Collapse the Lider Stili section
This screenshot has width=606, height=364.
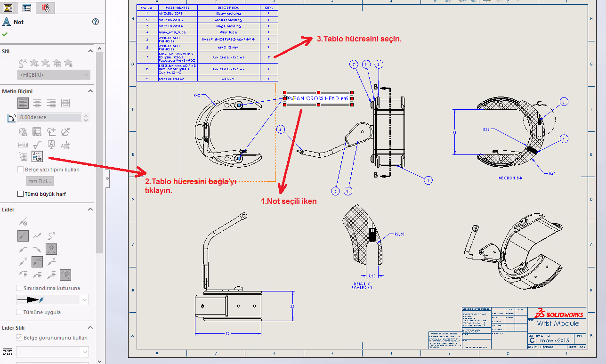pyautogui.click(x=90, y=328)
